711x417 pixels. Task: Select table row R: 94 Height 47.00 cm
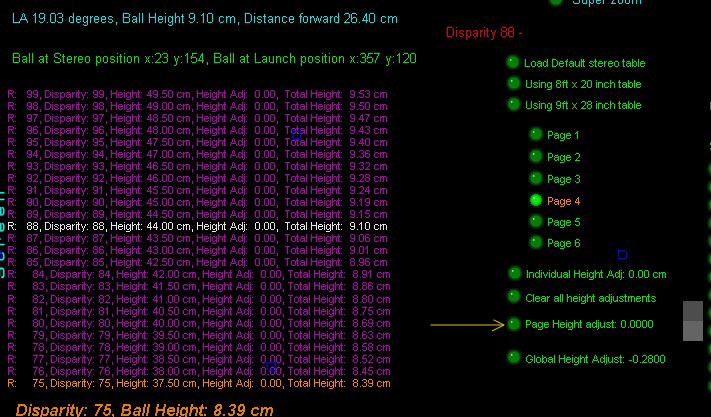coord(198,154)
